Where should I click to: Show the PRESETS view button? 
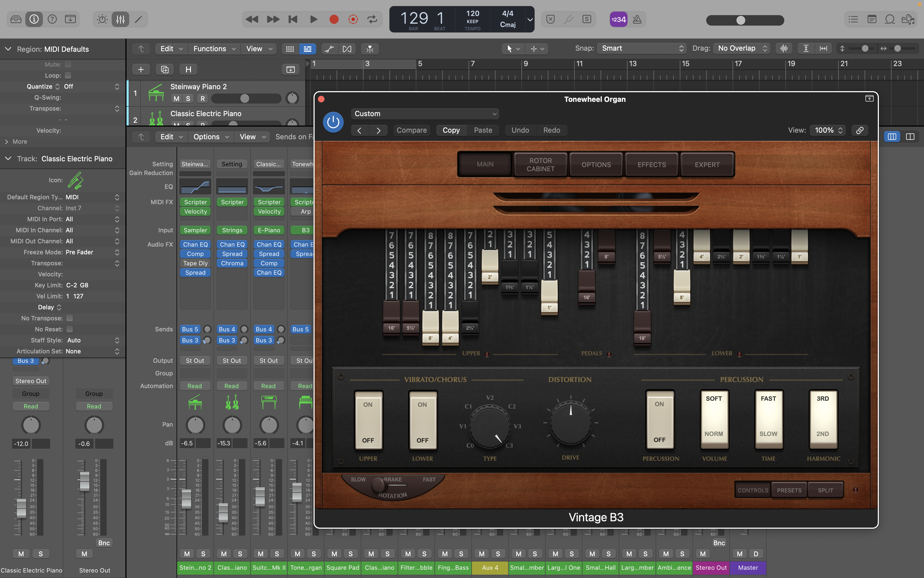789,490
